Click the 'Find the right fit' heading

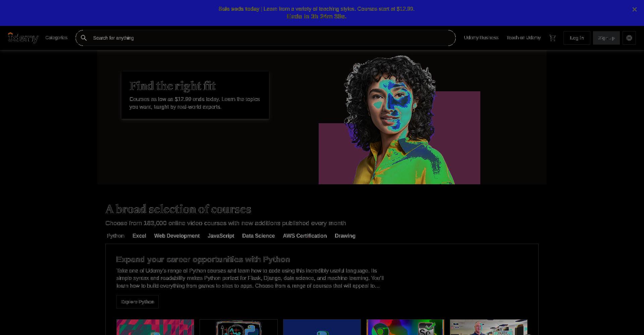tap(172, 86)
